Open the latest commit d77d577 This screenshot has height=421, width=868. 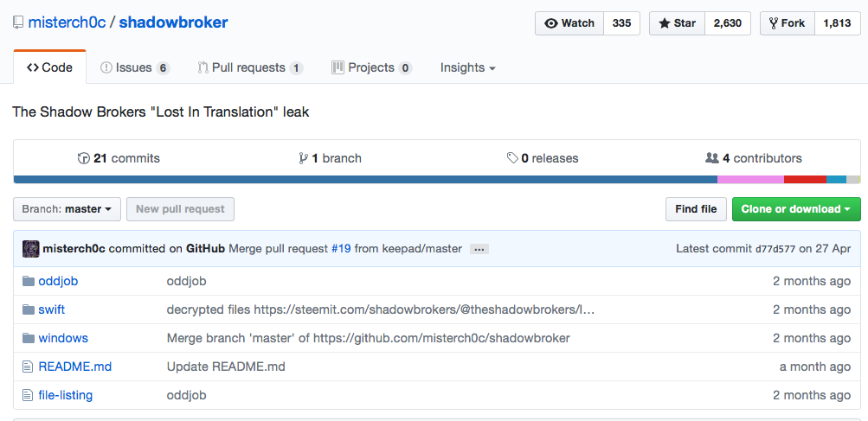[775, 250]
